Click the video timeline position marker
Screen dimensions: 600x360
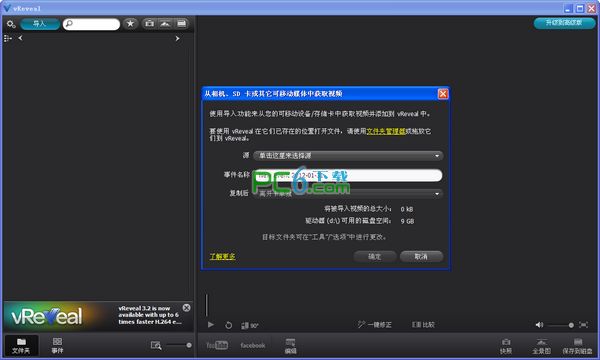[x=207, y=305]
